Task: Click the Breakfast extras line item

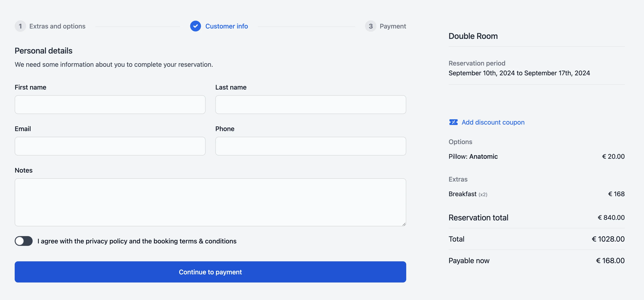Action: pyautogui.click(x=463, y=194)
